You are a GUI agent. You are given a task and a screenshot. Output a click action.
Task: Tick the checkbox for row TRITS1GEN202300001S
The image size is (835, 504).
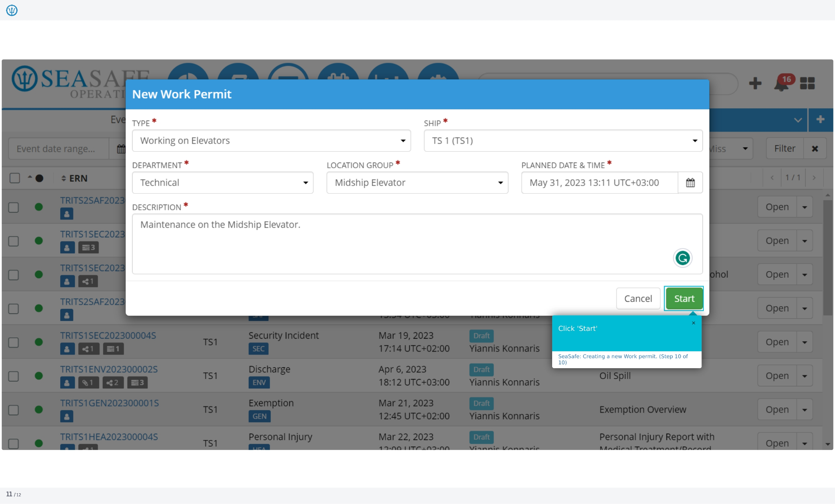coord(14,410)
